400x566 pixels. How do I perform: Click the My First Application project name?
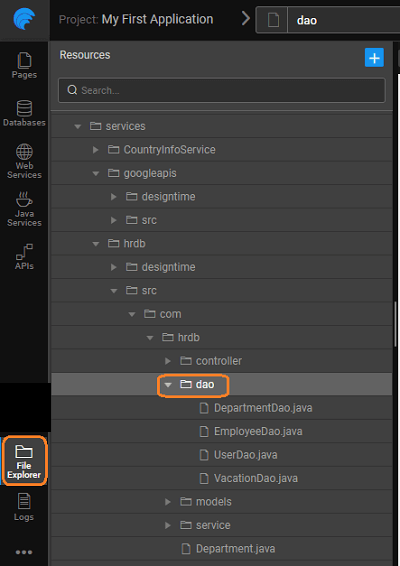coord(157,19)
